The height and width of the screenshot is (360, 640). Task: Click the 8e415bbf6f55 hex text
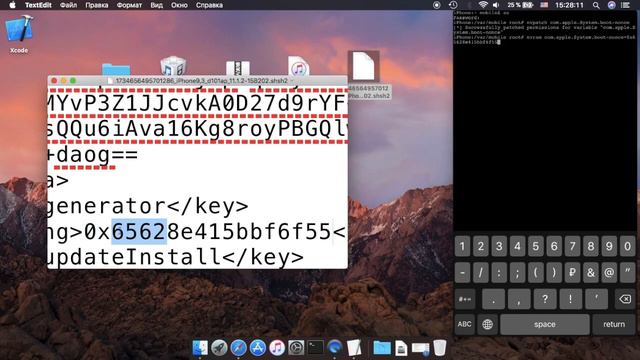tap(249, 231)
